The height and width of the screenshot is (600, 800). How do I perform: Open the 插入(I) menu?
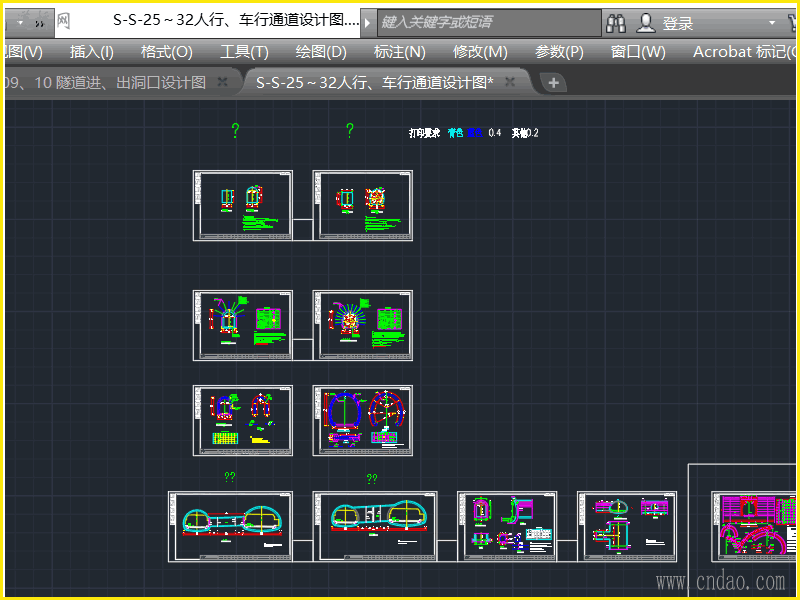pos(91,52)
